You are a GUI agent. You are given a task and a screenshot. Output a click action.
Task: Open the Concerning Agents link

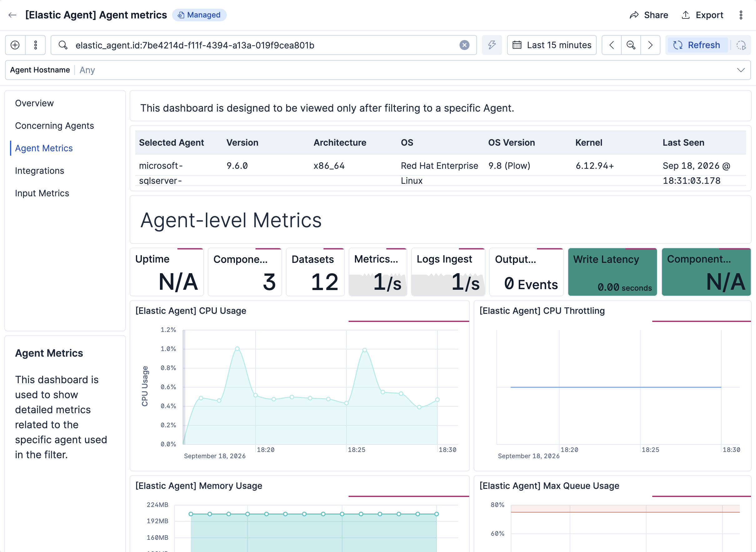tap(54, 126)
